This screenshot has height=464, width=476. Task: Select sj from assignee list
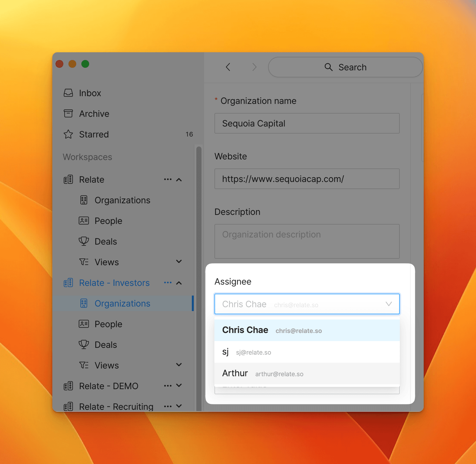point(307,352)
